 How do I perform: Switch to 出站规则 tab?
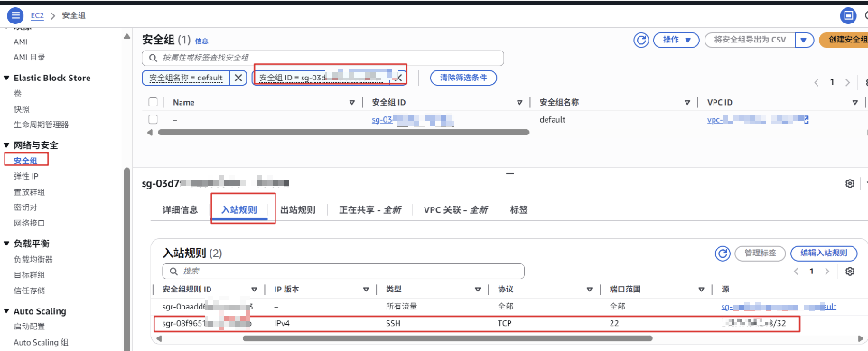(x=298, y=210)
